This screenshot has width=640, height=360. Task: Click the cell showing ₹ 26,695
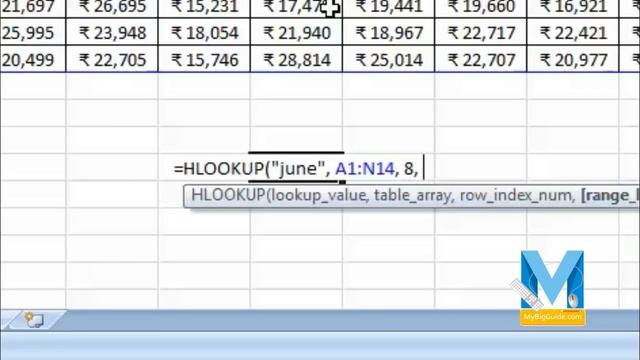112,8
